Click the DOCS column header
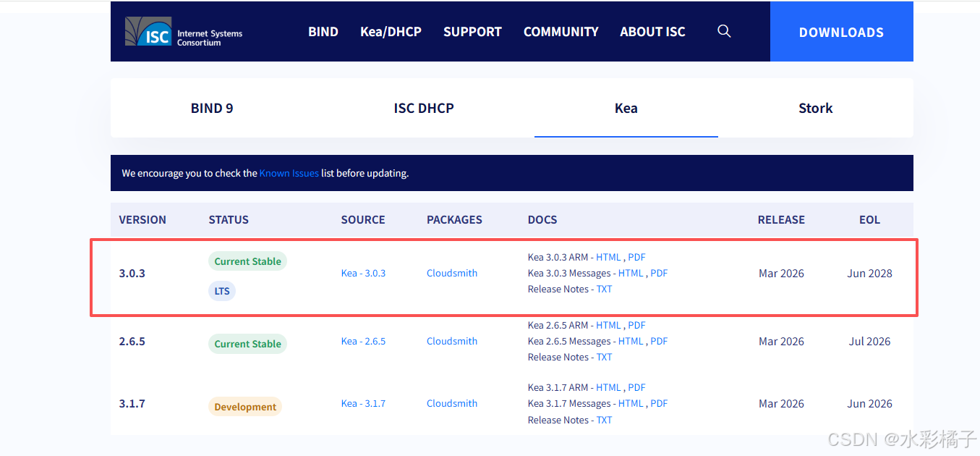 [542, 219]
